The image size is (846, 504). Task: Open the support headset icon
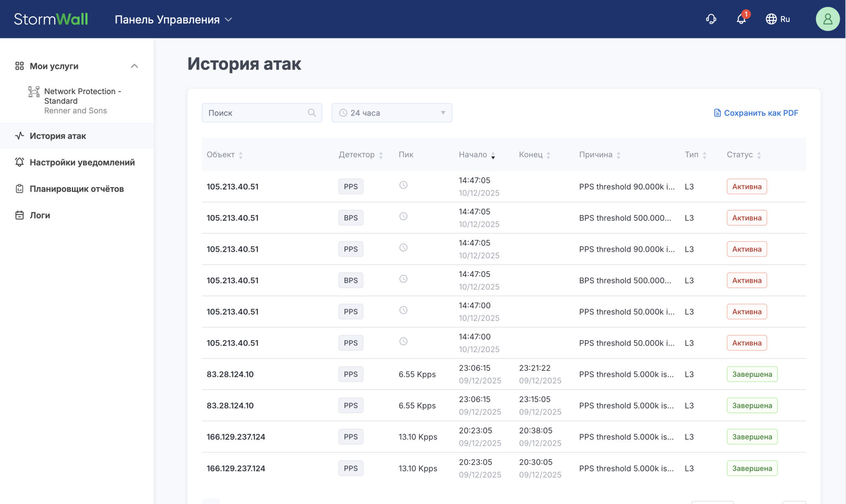click(x=711, y=19)
